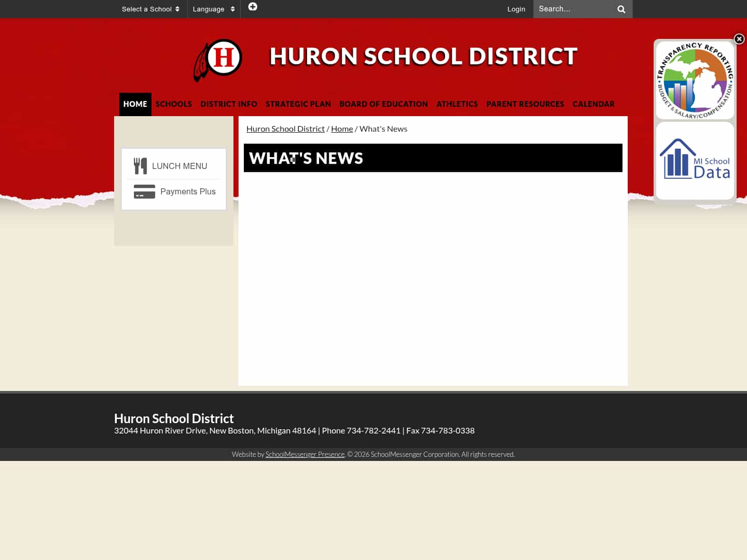Switch to the SCHOOLS menu item
This screenshot has height=560, width=747.
coord(174,104)
